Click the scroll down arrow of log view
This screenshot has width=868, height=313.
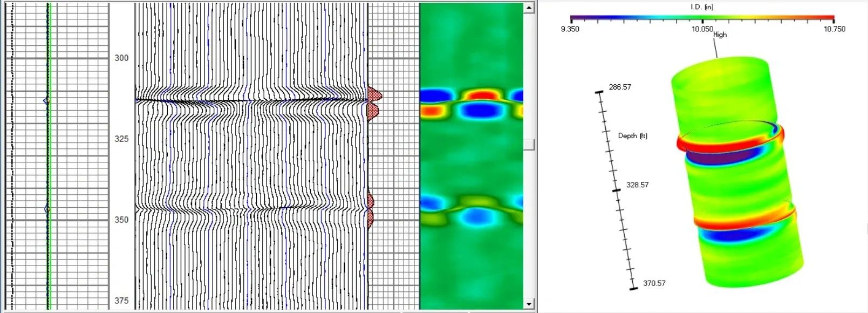tap(529, 304)
